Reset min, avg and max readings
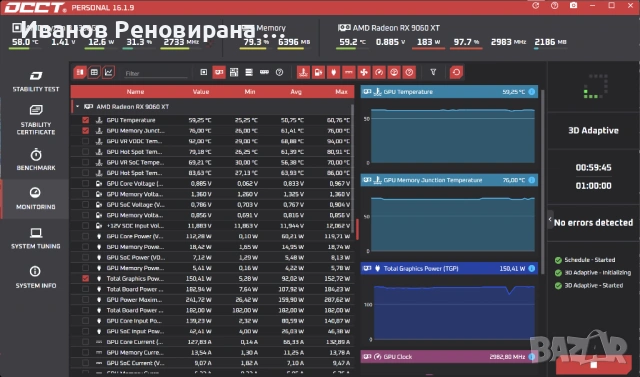 456,73
